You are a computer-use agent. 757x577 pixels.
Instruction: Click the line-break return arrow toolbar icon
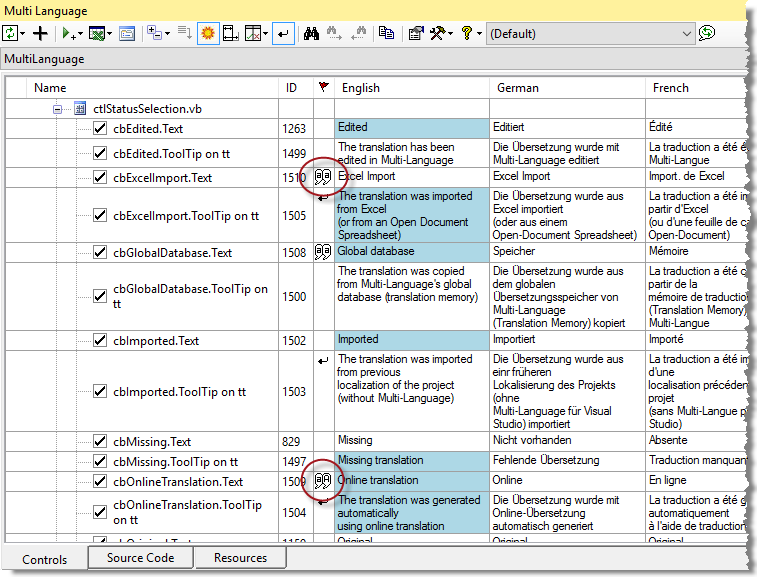[x=284, y=33]
